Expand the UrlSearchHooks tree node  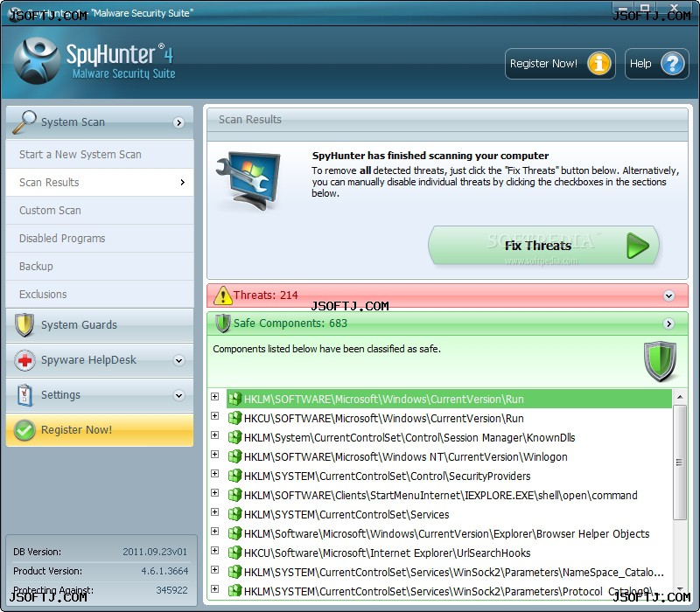click(215, 550)
